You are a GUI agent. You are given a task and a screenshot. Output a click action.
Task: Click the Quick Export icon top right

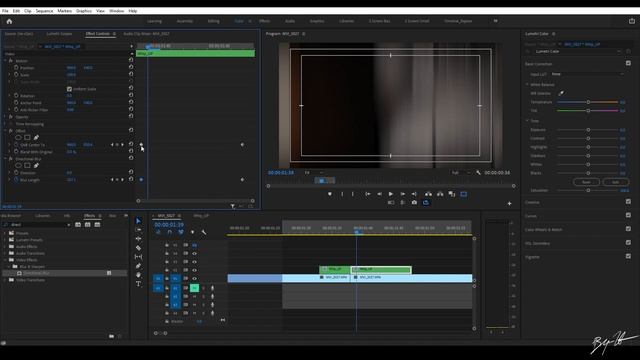coord(632,21)
